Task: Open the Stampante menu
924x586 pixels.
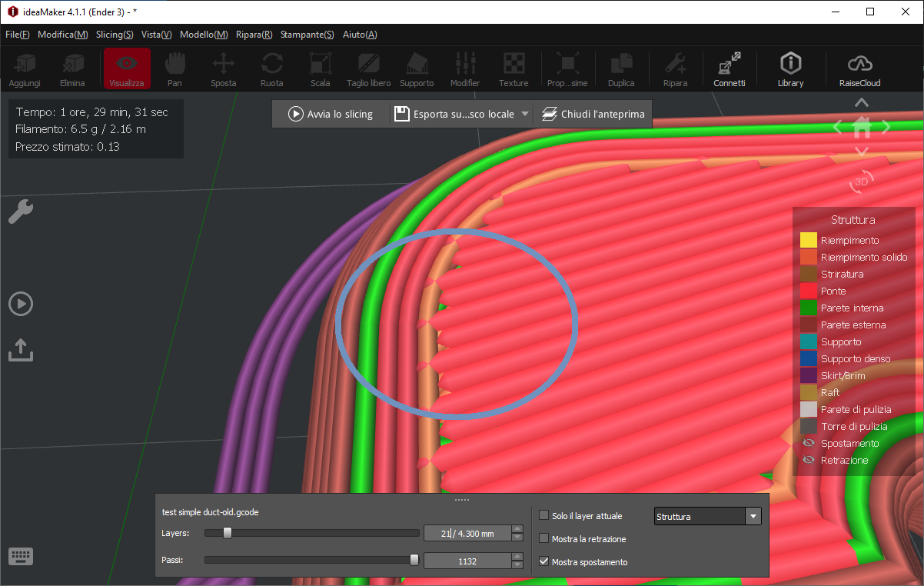Action: [307, 35]
